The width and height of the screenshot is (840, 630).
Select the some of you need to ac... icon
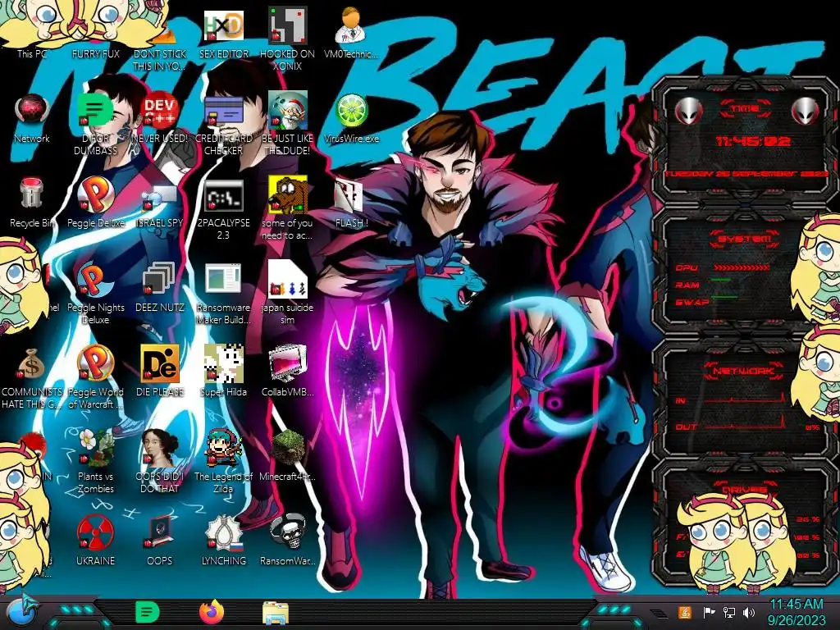click(288, 209)
